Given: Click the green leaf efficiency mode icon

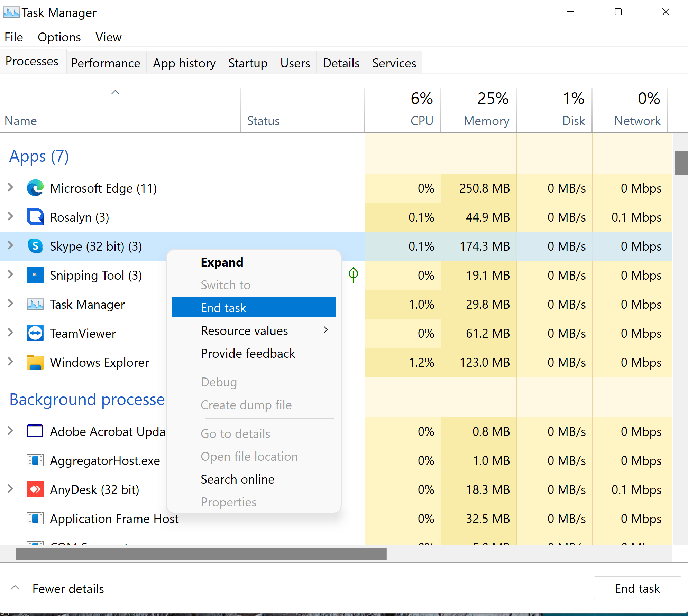Looking at the screenshot, I should pyautogui.click(x=353, y=275).
